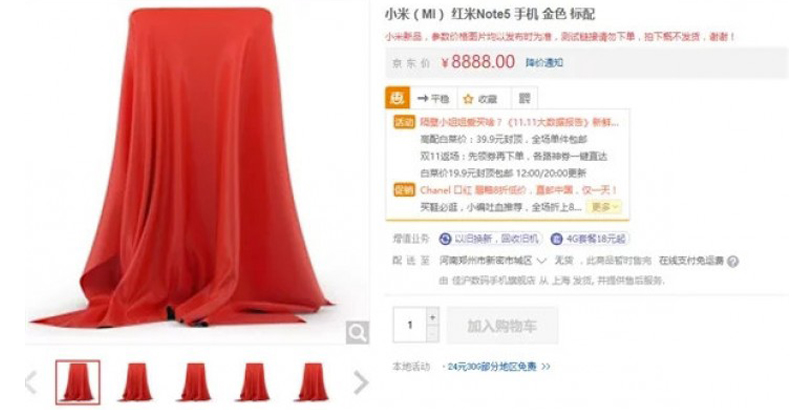800x410 pixels.
Task: Click the quantity input field
Action: pyautogui.click(x=410, y=325)
